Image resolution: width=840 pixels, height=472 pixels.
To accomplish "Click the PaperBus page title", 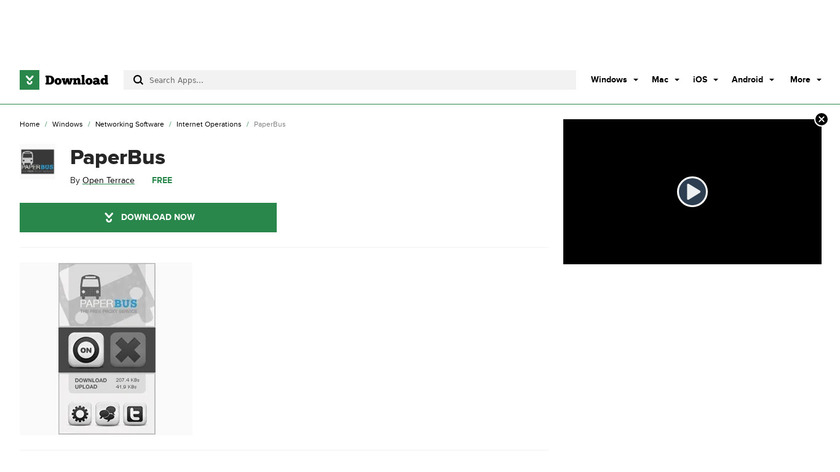I will click(x=117, y=158).
